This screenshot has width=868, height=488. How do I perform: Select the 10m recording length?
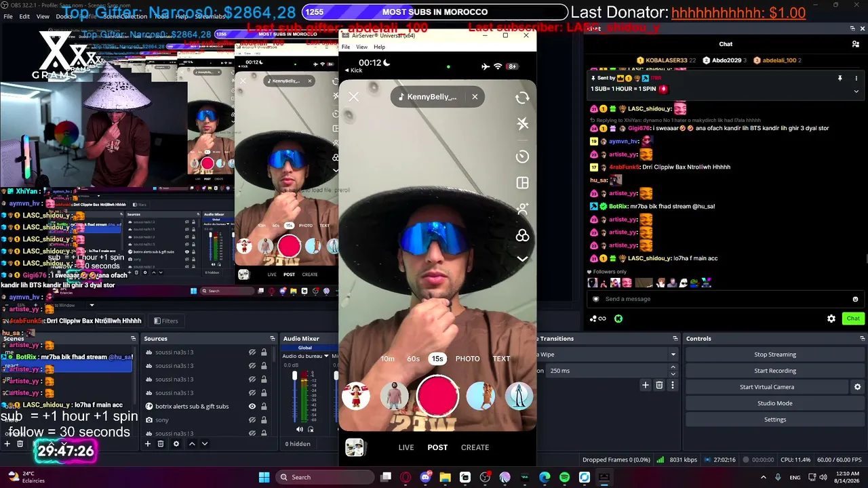point(387,359)
